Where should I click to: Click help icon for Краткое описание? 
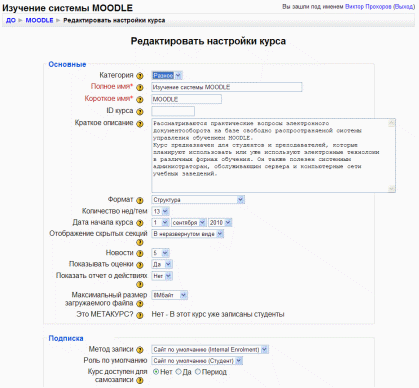pyautogui.click(x=140, y=124)
